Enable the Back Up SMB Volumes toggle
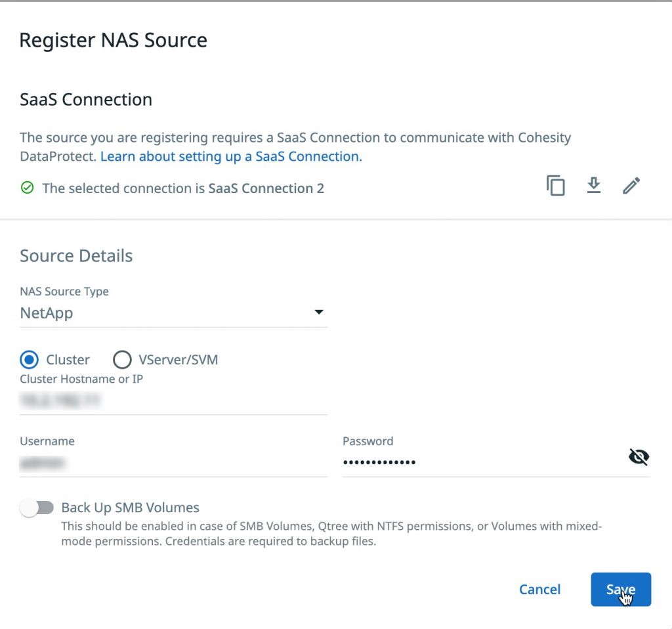The width and height of the screenshot is (672, 629). click(x=37, y=507)
